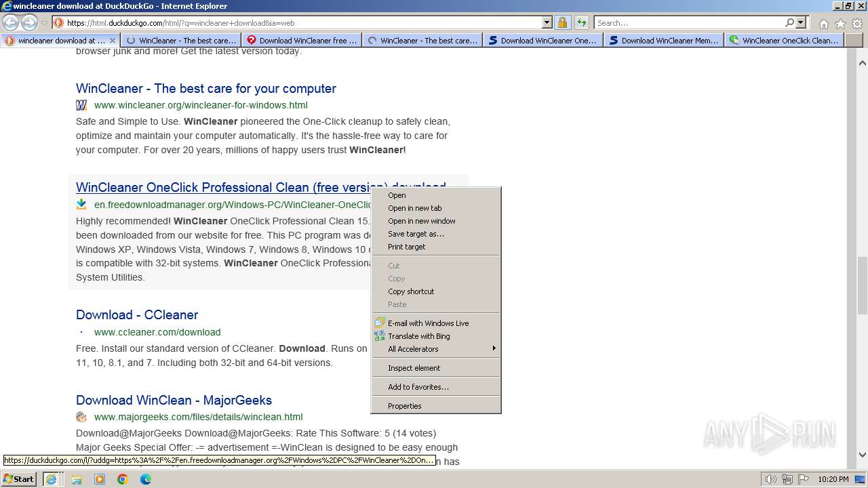This screenshot has height=488, width=868.
Task: Open Download WinClean - MajorGeeks link
Action: click(x=174, y=401)
